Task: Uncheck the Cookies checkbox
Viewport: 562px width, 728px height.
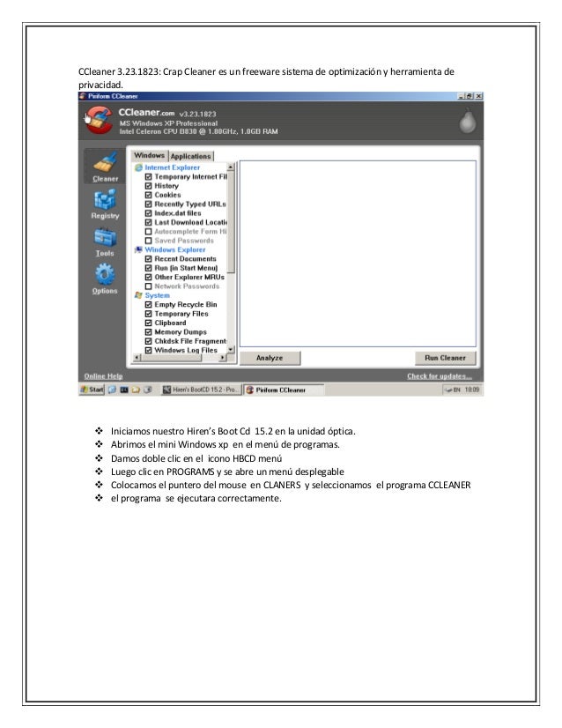Action: pos(149,195)
